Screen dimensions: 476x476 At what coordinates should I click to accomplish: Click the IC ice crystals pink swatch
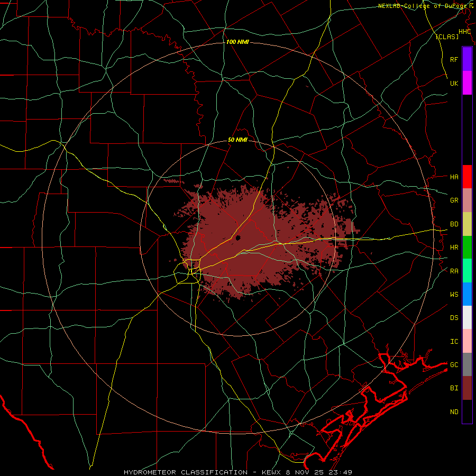coord(467,341)
